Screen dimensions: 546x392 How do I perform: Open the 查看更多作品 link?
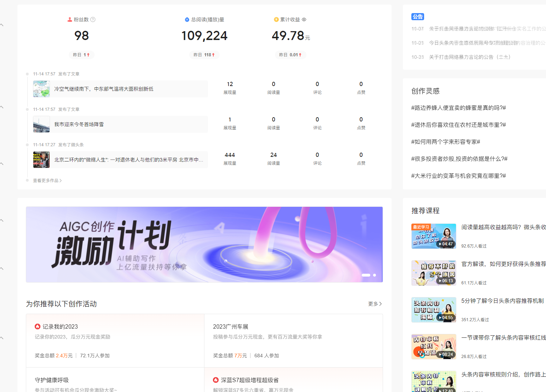pos(47,181)
